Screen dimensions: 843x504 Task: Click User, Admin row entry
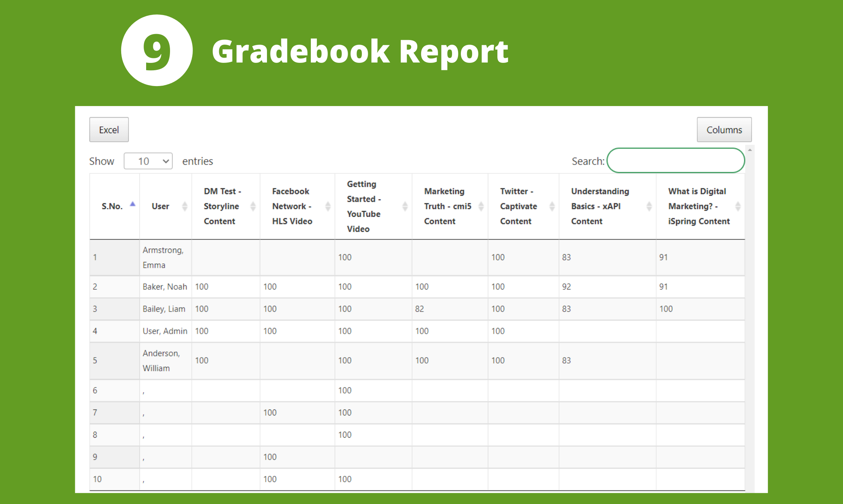click(x=165, y=331)
